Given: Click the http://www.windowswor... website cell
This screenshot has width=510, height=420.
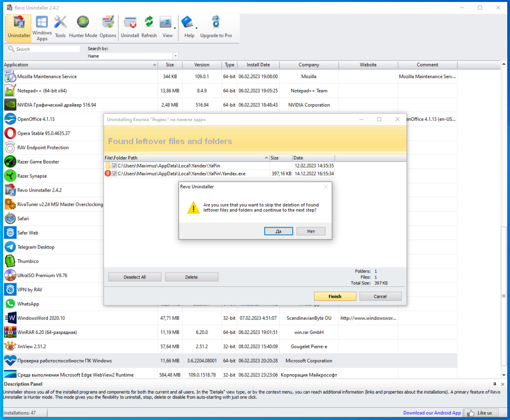Looking at the screenshot, I should tap(368, 318).
